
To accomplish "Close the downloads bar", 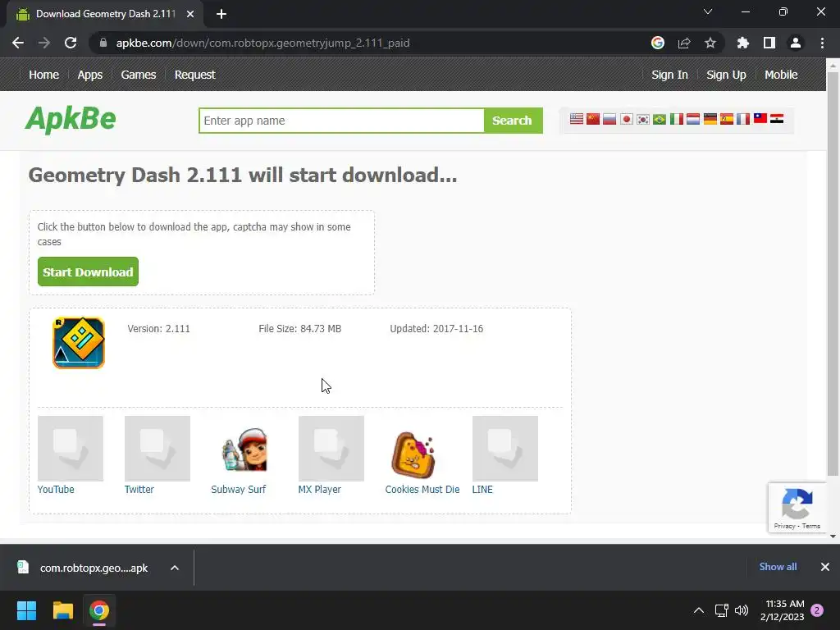I will 825,567.
